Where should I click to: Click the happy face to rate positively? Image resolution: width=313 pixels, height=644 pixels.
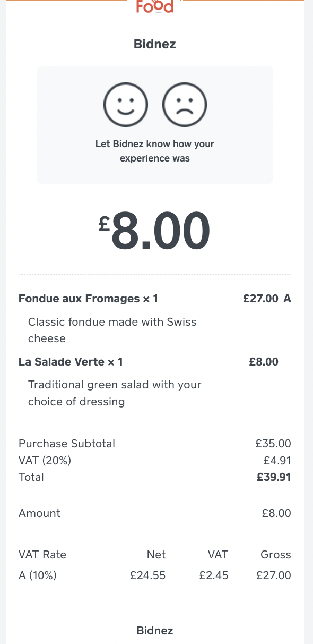pos(126,105)
